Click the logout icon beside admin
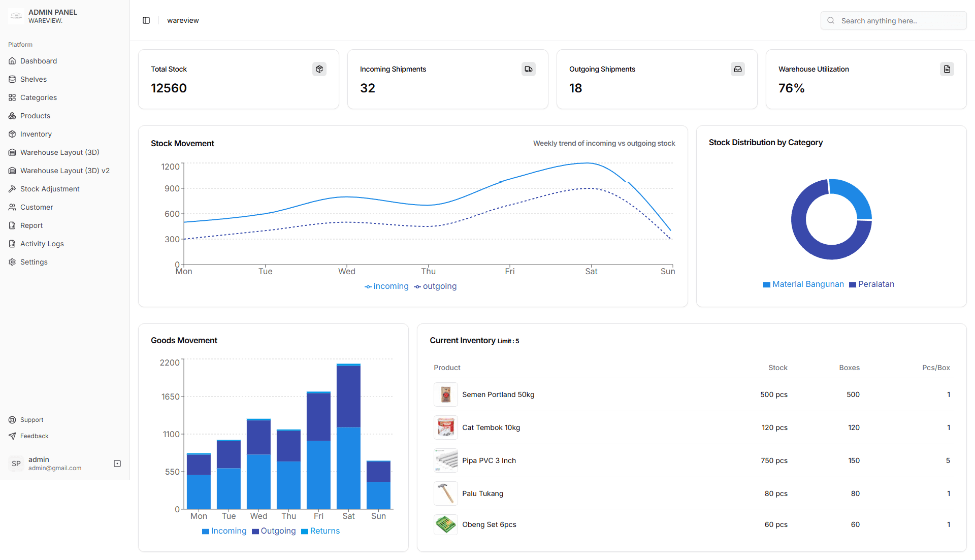The image size is (975, 560). pos(117,464)
